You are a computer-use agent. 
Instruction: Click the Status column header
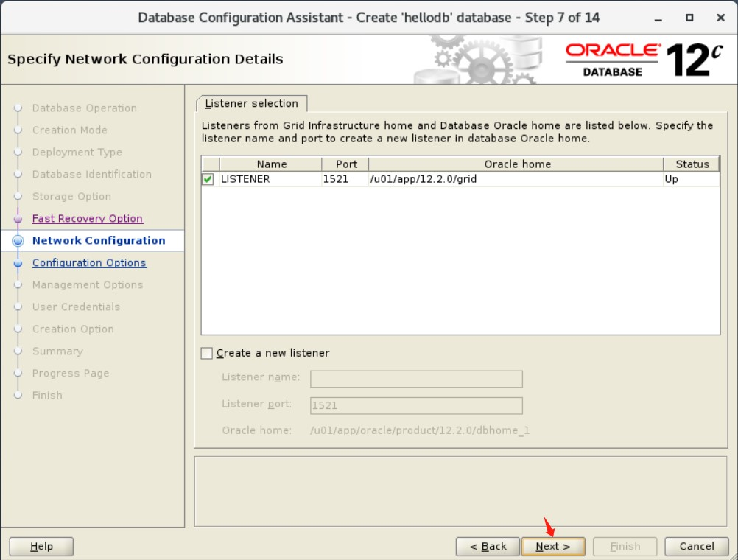pos(691,164)
